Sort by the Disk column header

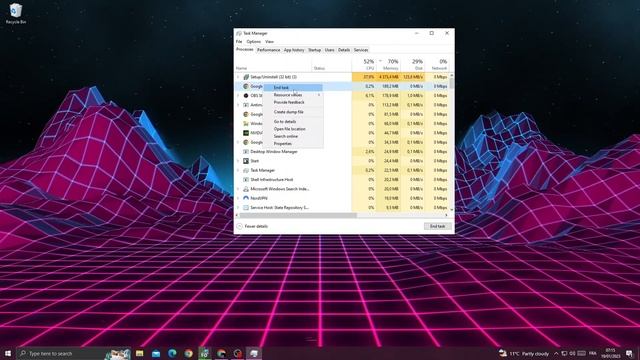coord(413,64)
